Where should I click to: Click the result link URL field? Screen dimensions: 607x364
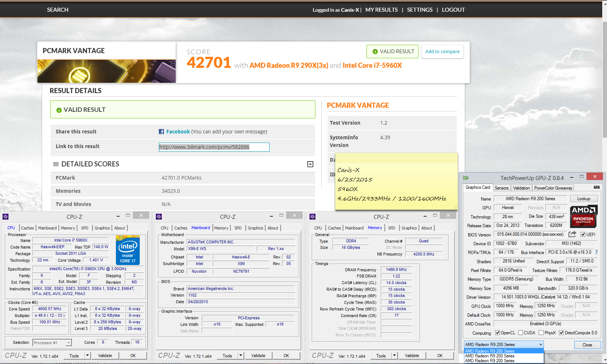coord(214,147)
